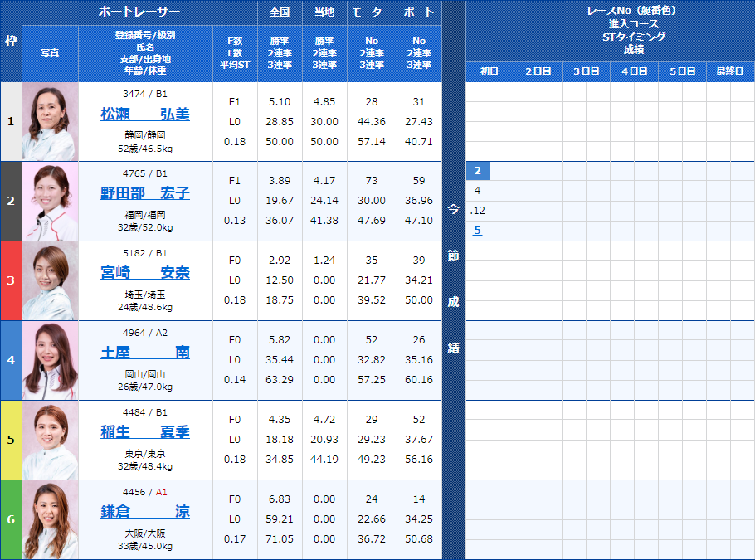Screen dimensions: 755x560
Task: Select frame number 4 blue cell
Action: [x=11, y=360]
